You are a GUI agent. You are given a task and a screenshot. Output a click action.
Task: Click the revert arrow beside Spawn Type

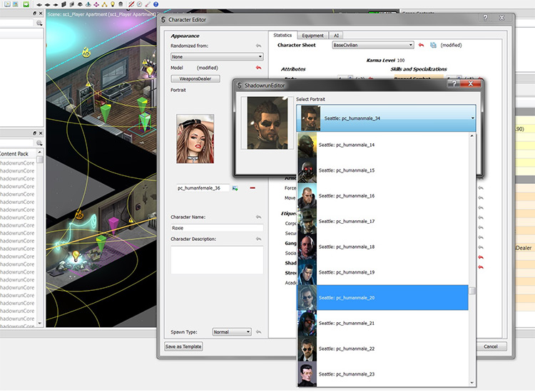coord(259,331)
